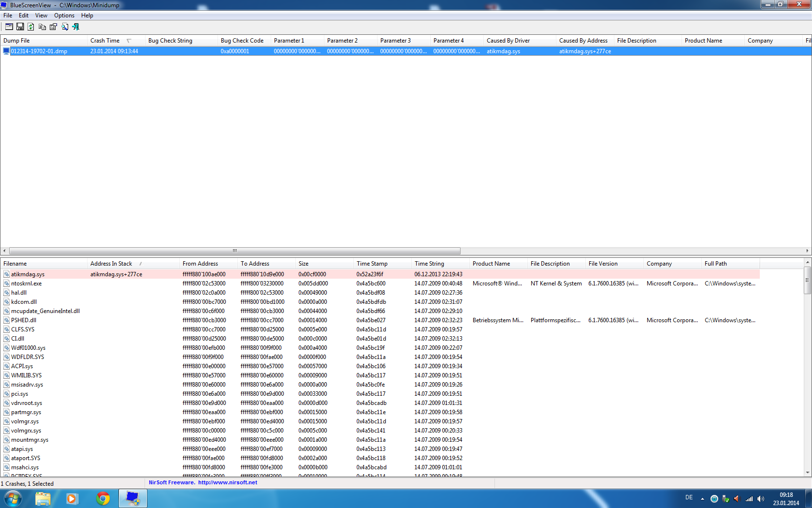Select the 012314-19702-01.dmp crash row
The image size is (812, 508).
coord(406,51)
